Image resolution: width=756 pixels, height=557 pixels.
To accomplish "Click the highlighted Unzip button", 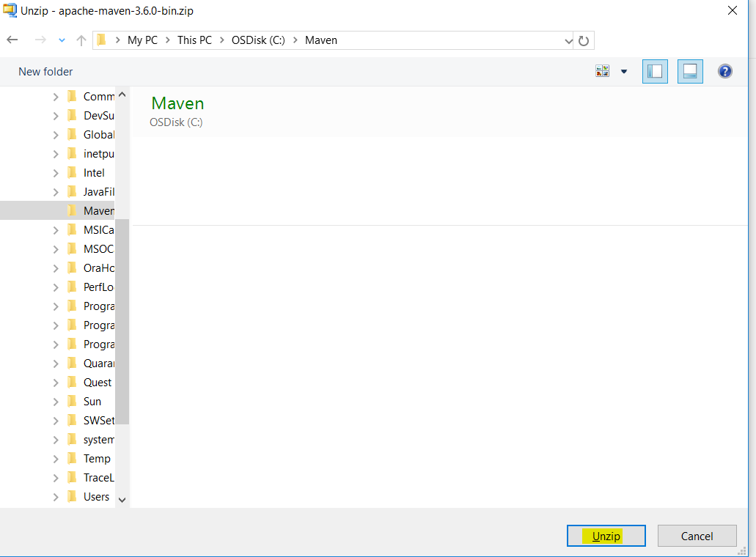I will coord(606,536).
